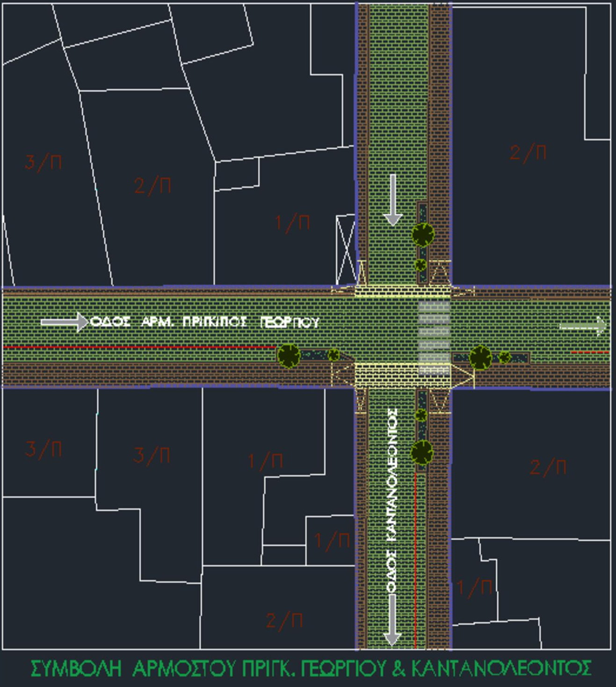Select the large tree west of the intersection

click(289, 355)
